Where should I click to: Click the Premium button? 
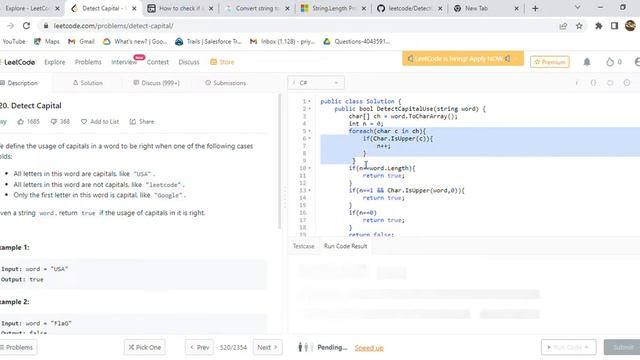[x=550, y=62]
